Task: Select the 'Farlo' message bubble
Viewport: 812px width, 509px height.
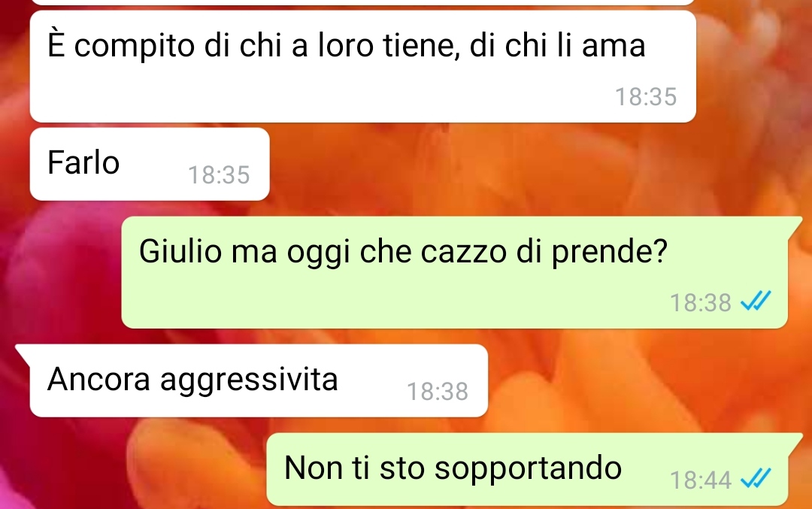Action: point(150,164)
